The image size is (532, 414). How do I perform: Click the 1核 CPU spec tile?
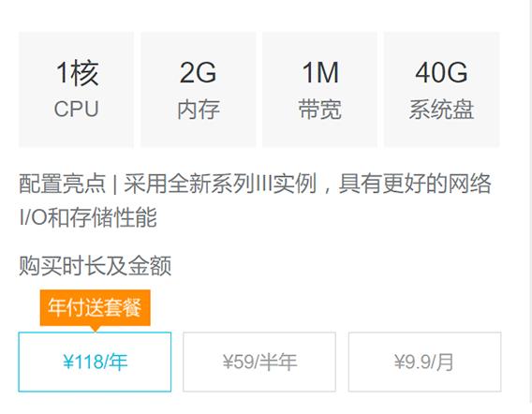77,90
